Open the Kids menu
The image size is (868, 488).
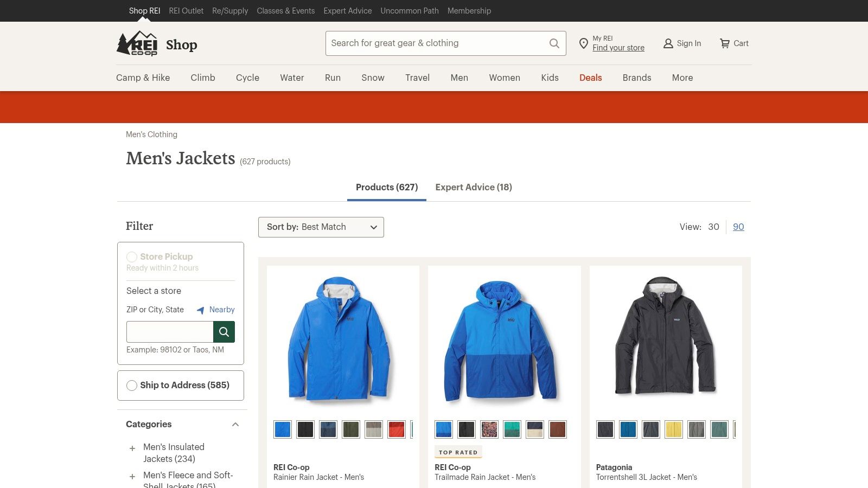click(550, 78)
